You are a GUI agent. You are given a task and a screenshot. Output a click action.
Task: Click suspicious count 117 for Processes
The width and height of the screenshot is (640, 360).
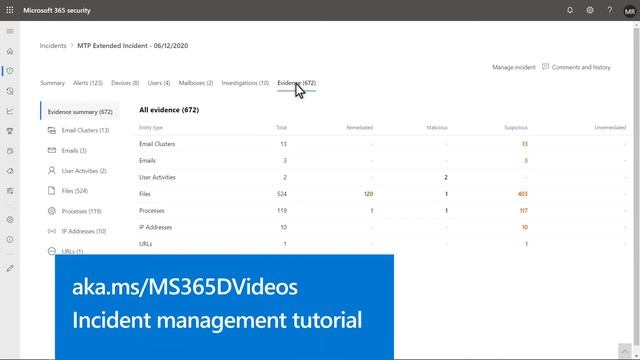point(524,211)
